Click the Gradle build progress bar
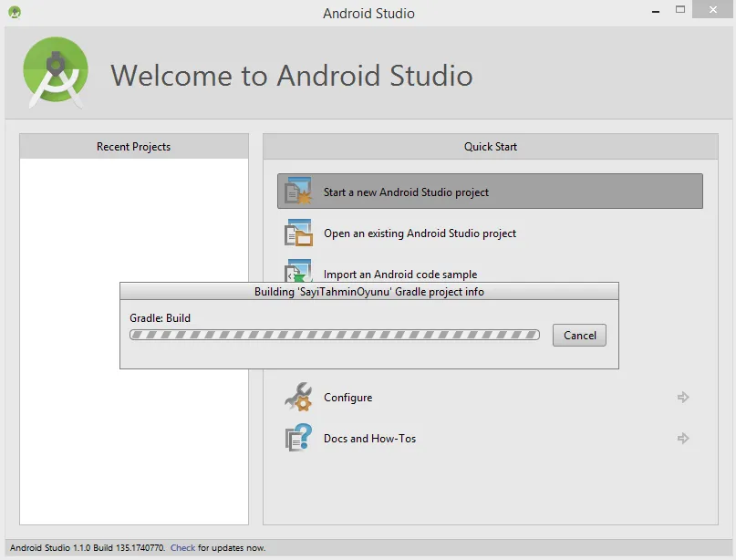 [334, 335]
